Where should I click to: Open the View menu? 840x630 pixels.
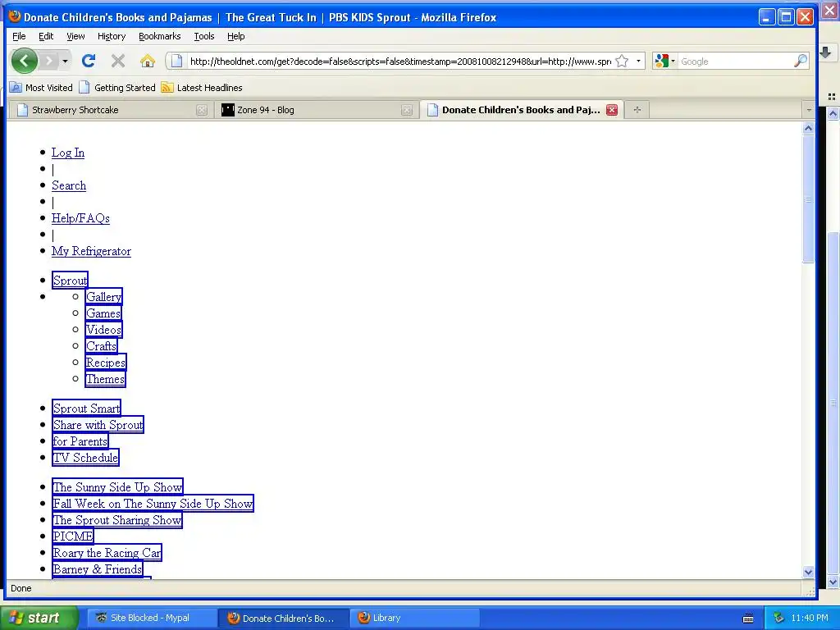point(75,36)
